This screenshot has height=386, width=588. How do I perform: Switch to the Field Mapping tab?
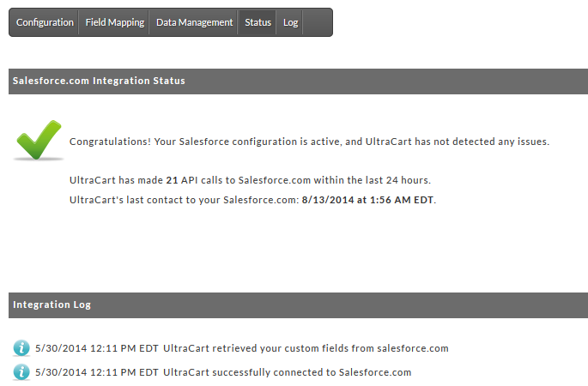click(114, 22)
